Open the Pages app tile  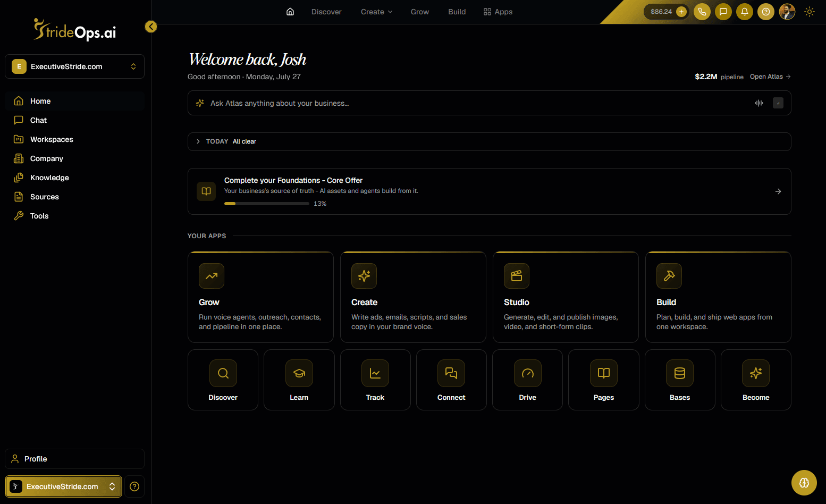[x=604, y=380]
